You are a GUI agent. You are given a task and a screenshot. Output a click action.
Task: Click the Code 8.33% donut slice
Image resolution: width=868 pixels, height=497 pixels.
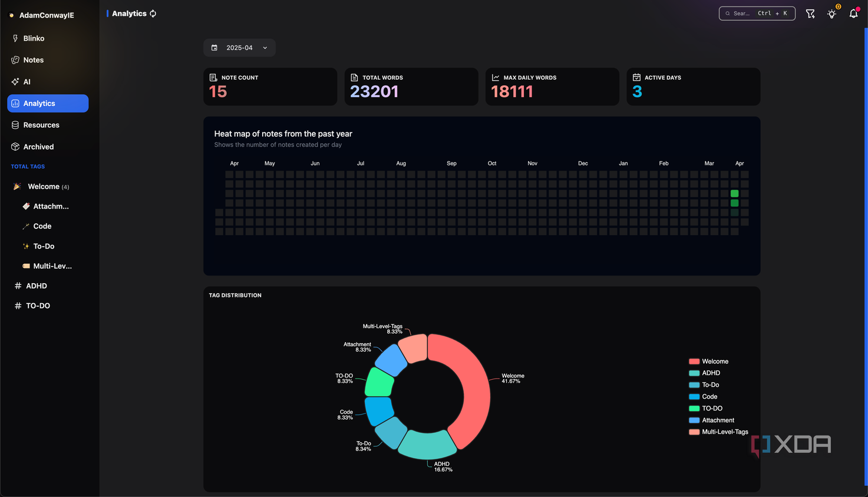coord(378,410)
